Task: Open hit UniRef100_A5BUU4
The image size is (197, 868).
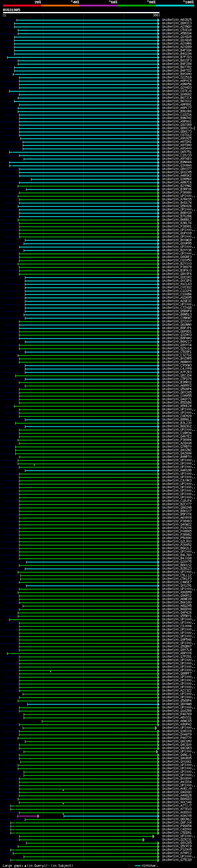Action: [177, 33]
